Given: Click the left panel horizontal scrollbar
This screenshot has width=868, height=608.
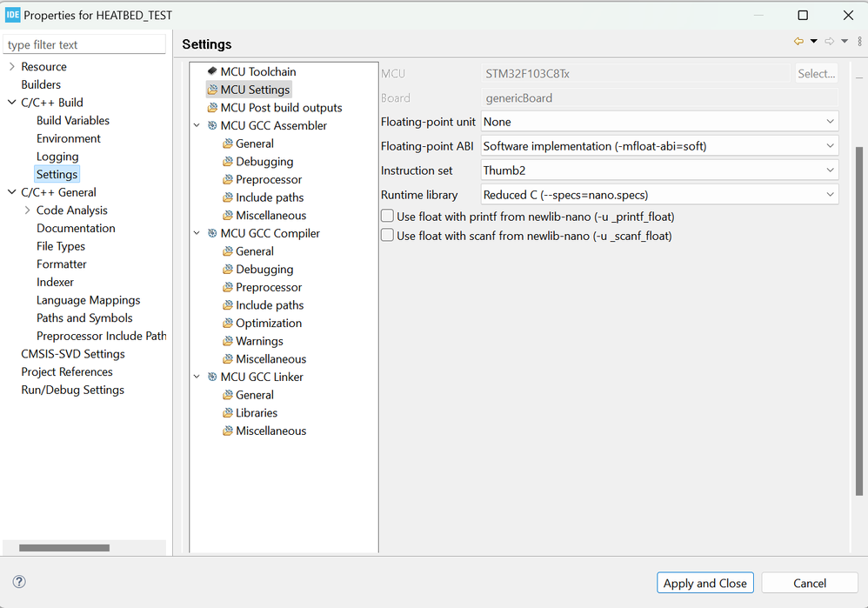Looking at the screenshot, I should (x=64, y=548).
